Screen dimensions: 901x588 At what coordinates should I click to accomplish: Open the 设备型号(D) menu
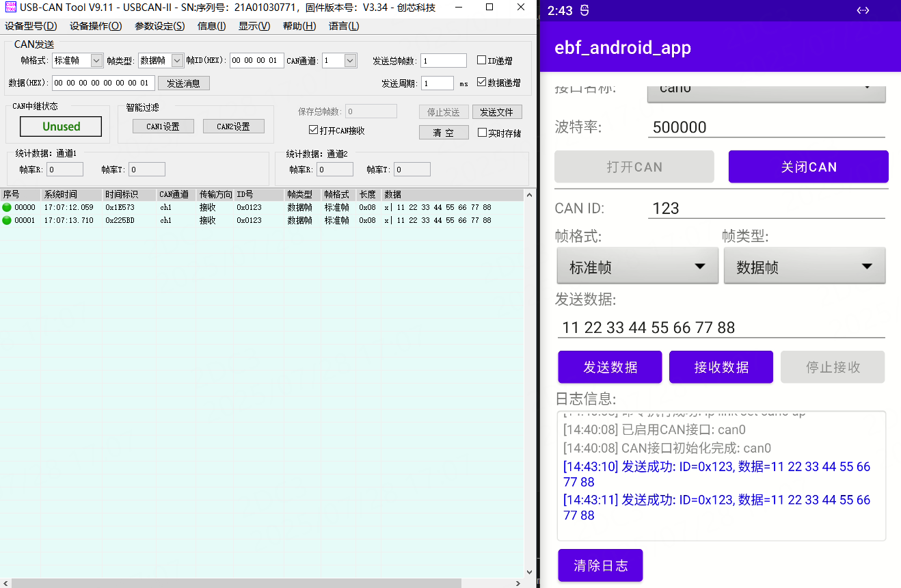(31, 26)
